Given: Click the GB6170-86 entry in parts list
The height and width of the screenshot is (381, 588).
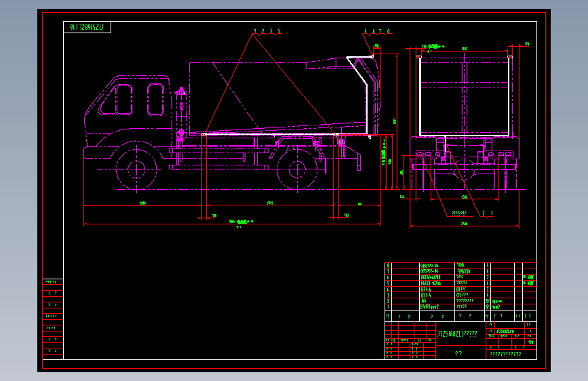Looking at the screenshot, I should 429,266.
